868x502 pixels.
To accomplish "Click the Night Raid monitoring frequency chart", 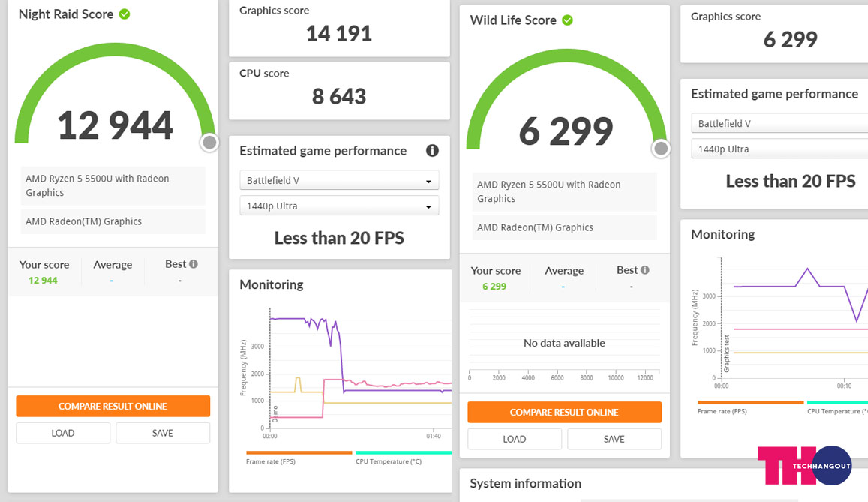I will 360,368.
